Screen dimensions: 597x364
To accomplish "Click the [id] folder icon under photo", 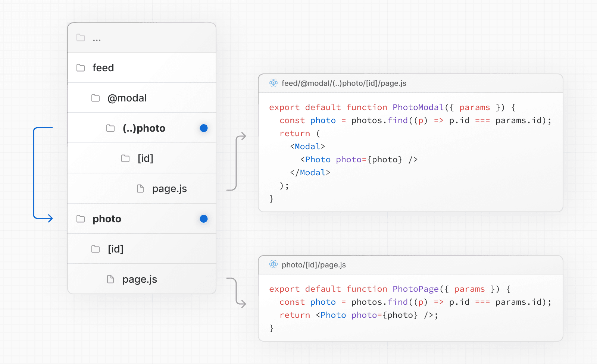I will (x=96, y=249).
